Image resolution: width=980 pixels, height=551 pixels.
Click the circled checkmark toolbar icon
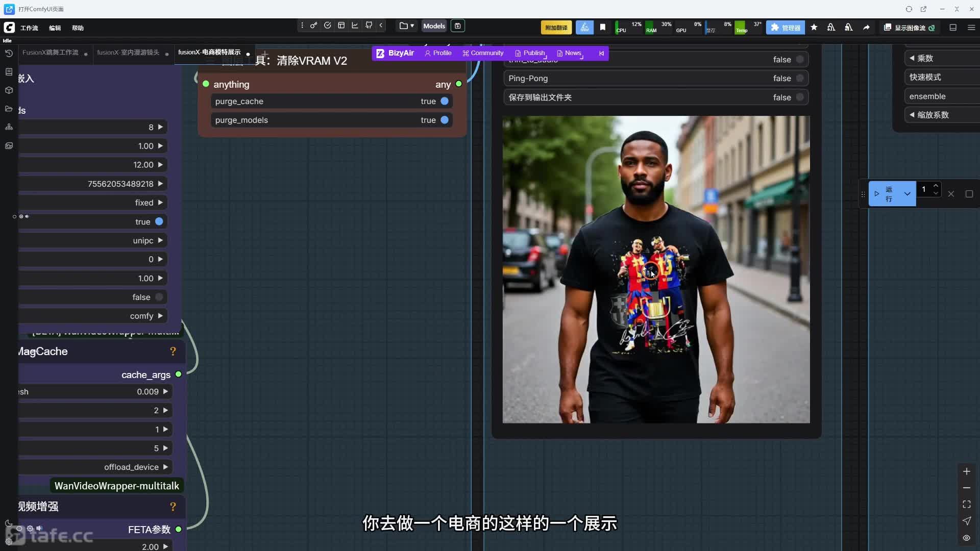(x=328, y=26)
